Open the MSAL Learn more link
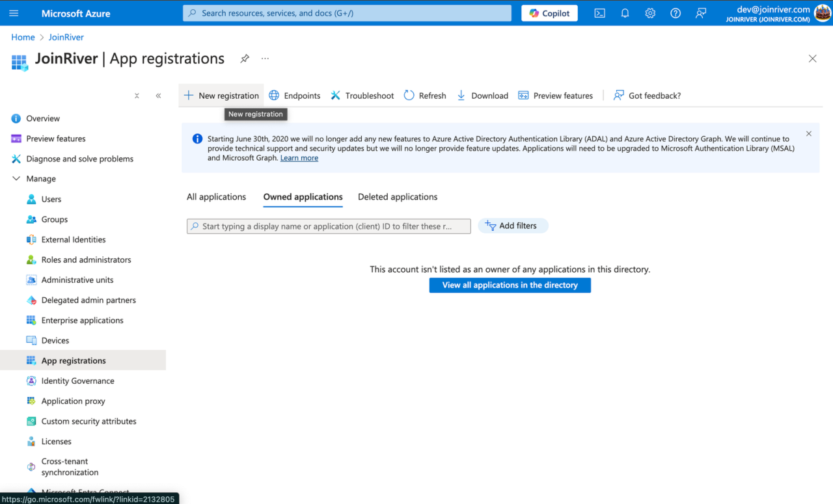Screen dimensions: 833x504 pyautogui.click(x=299, y=157)
